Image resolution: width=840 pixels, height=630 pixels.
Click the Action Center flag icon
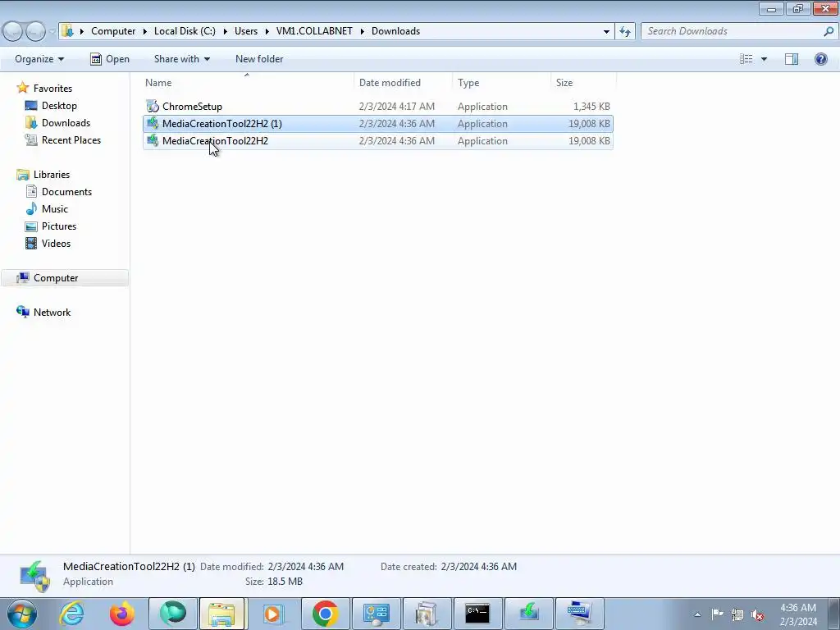pyautogui.click(x=717, y=614)
